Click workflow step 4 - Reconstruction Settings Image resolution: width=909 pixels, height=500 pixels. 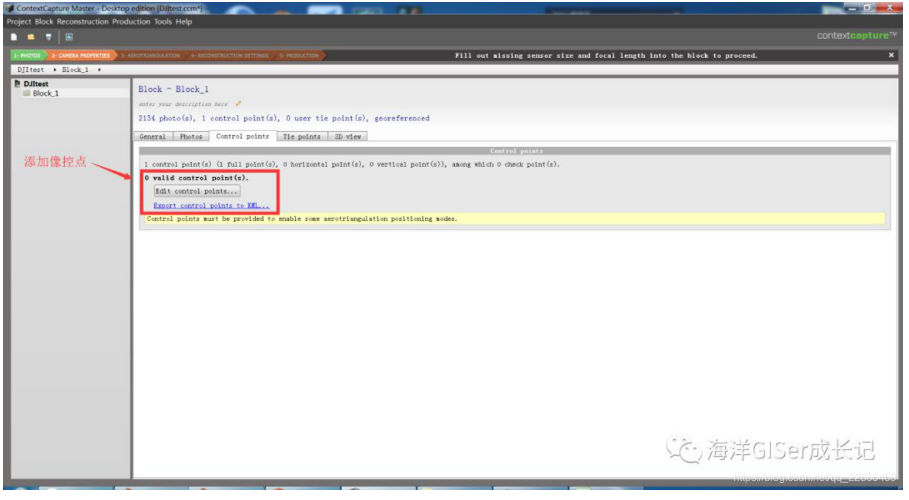[229, 55]
